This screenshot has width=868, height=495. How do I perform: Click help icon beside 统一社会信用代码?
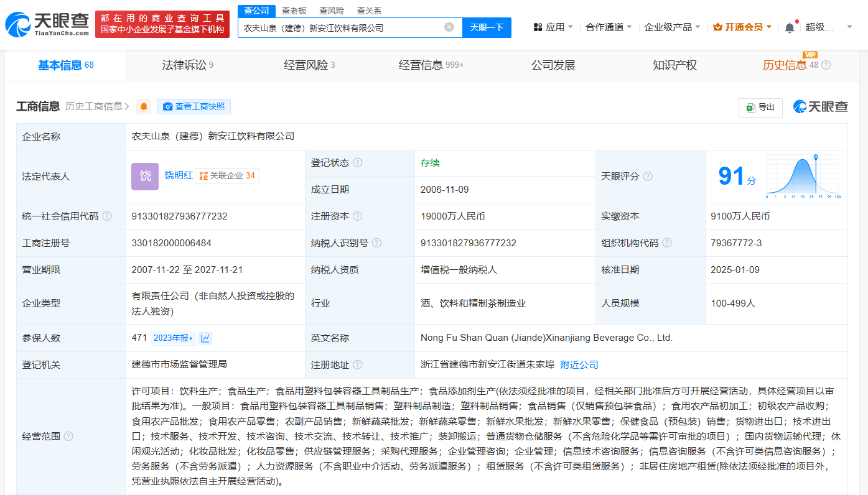point(107,216)
